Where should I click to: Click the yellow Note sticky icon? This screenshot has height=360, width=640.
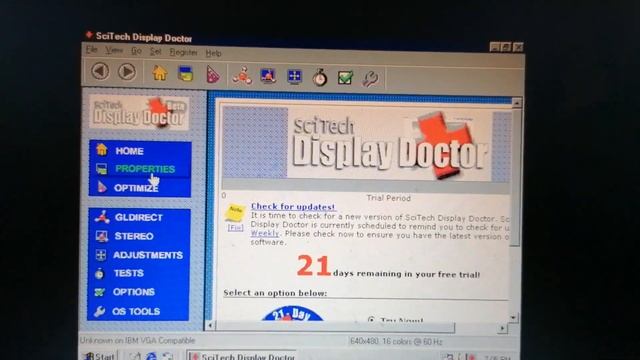click(235, 212)
